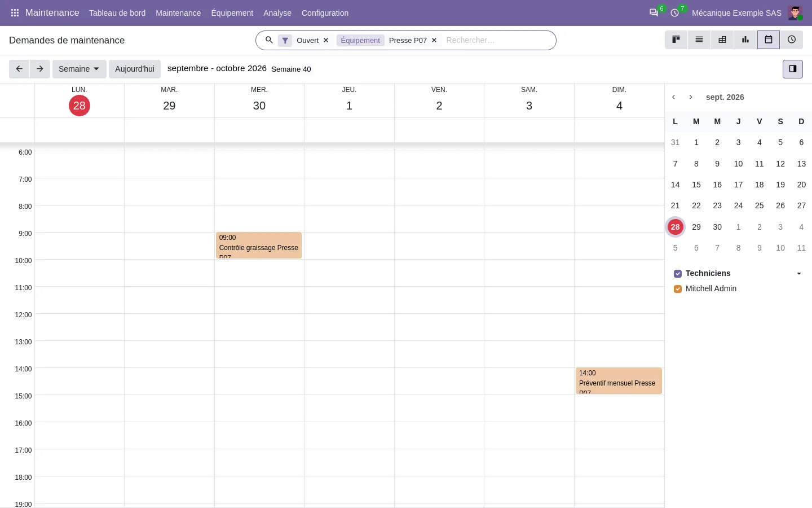Viewport: 812px width, 508px height.
Task: Open the apps grid menu icon
Action: click(15, 13)
